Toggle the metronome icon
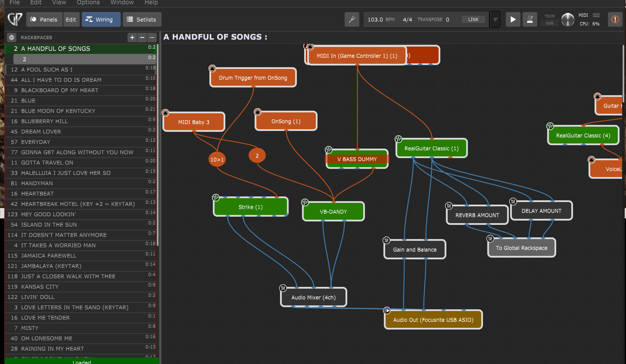Viewport: 626px width, 364px height. 530,19
